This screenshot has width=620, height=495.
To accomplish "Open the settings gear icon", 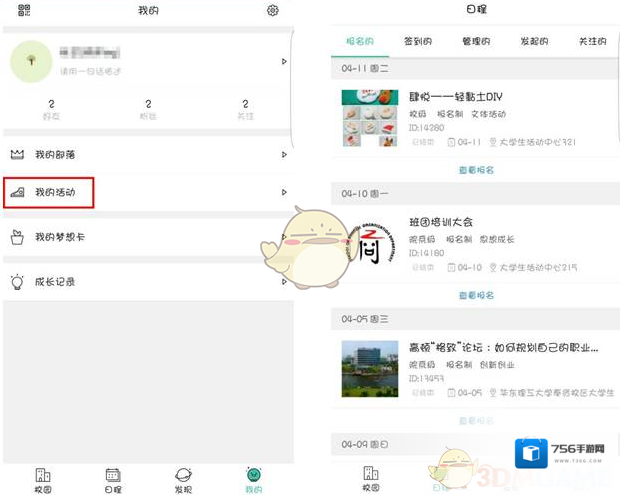I will click(x=272, y=10).
